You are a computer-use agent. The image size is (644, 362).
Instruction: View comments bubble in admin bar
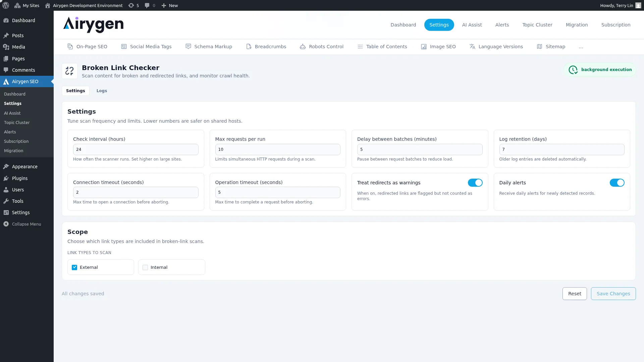coord(150,5)
